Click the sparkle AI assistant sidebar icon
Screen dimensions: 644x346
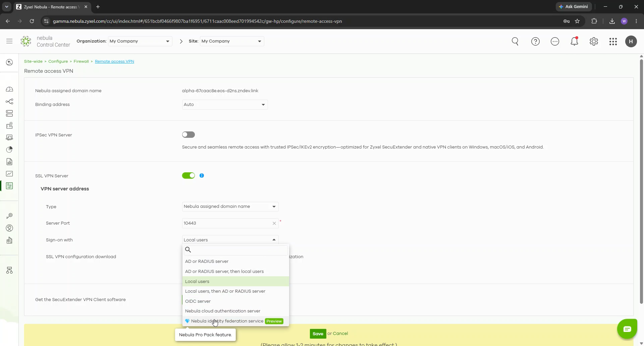[x=9, y=62]
